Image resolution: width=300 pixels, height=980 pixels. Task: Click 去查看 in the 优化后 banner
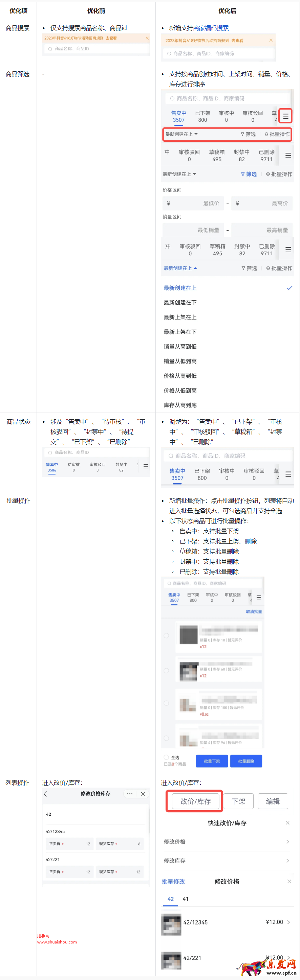[237, 40]
